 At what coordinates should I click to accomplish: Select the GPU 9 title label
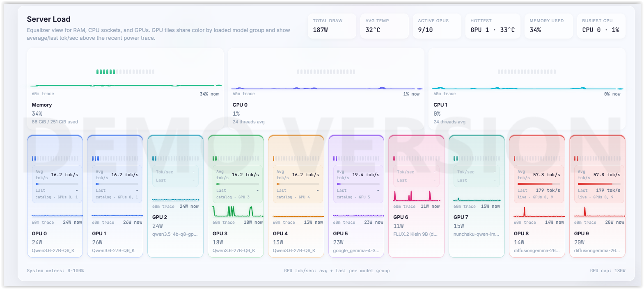581,234
